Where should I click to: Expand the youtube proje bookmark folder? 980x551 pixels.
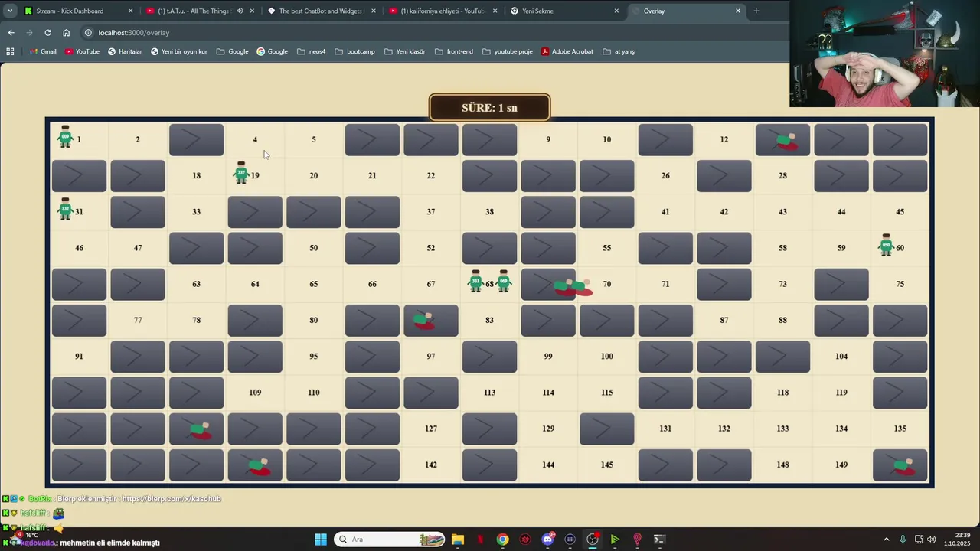[x=507, y=51]
